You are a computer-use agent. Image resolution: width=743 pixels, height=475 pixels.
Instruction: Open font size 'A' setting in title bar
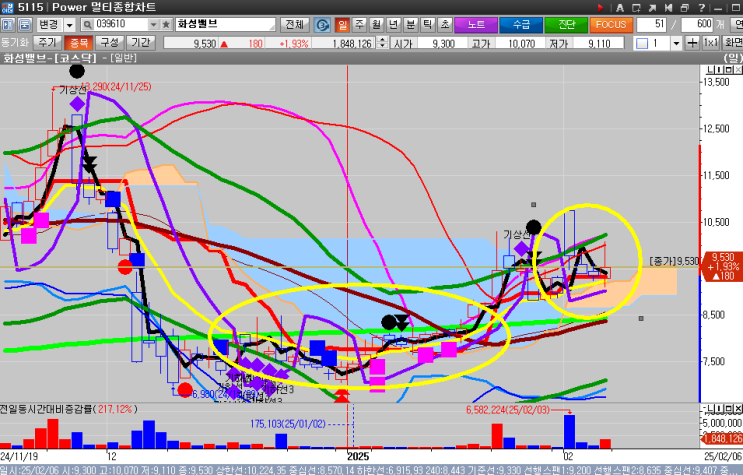click(x=620, y=8)
